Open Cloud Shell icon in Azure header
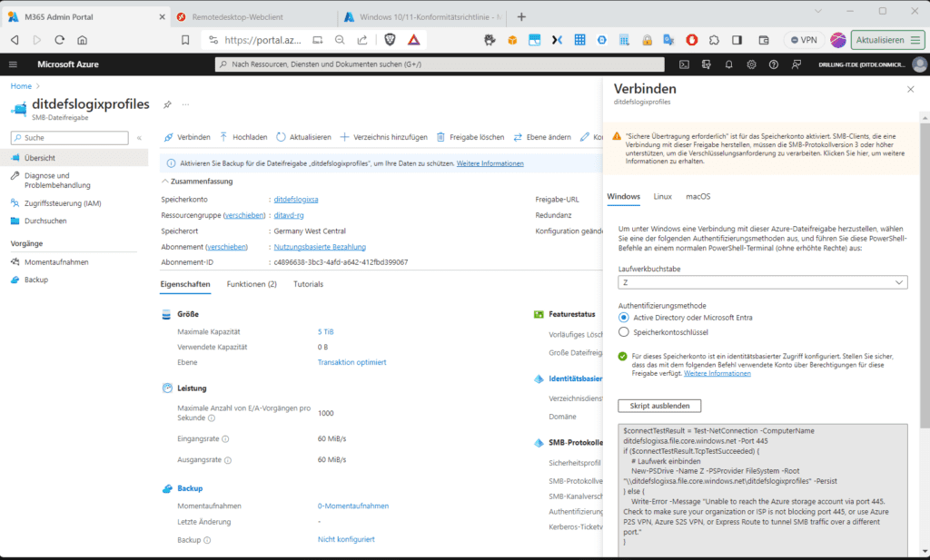Screen dimensions: 930x560 click(x=684, y=64)
